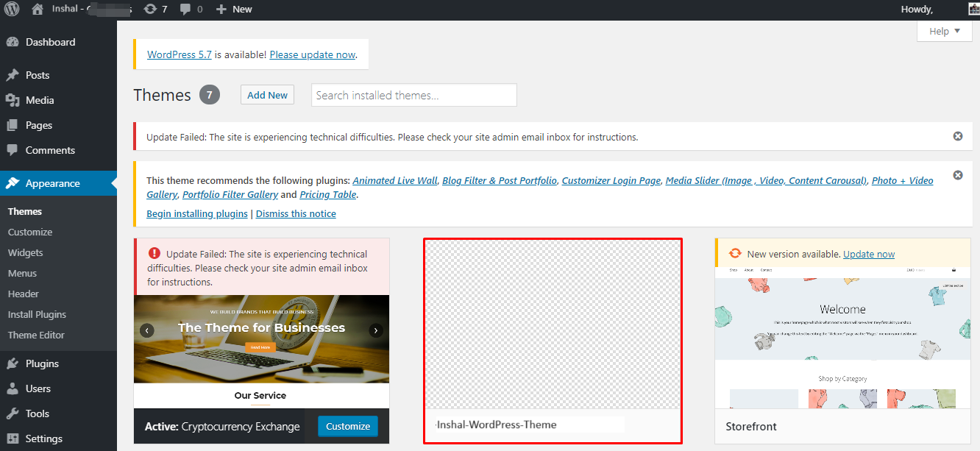Click the WordPress logo in admin bar
The height and width of the screenshot is (451, 980).
[12, 10]
